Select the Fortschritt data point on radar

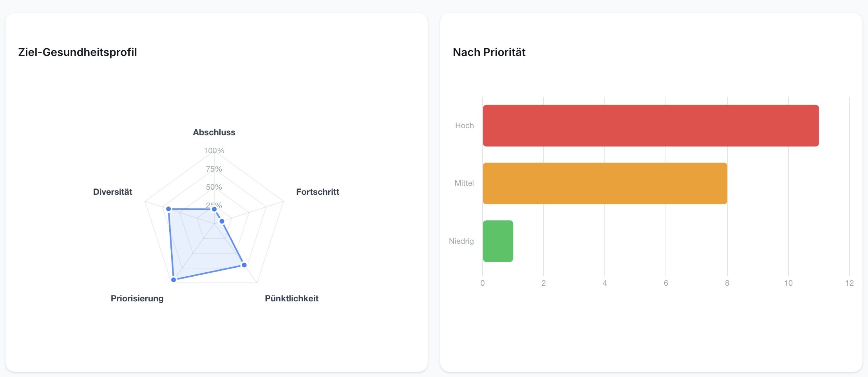222,221
